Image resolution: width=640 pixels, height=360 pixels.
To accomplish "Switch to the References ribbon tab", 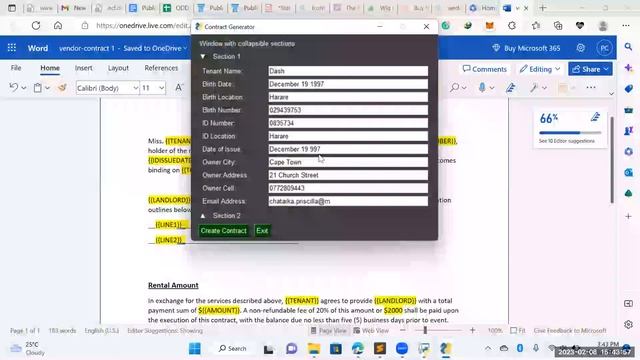I will pyautogui.click(x=161, y=68).
